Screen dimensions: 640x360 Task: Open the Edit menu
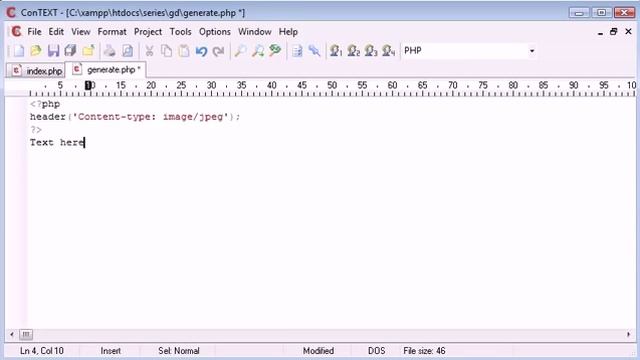(56, 32)
